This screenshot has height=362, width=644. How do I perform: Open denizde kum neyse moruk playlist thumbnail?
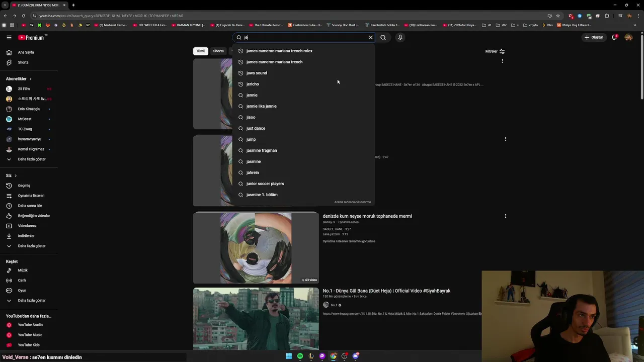point(256,248)
